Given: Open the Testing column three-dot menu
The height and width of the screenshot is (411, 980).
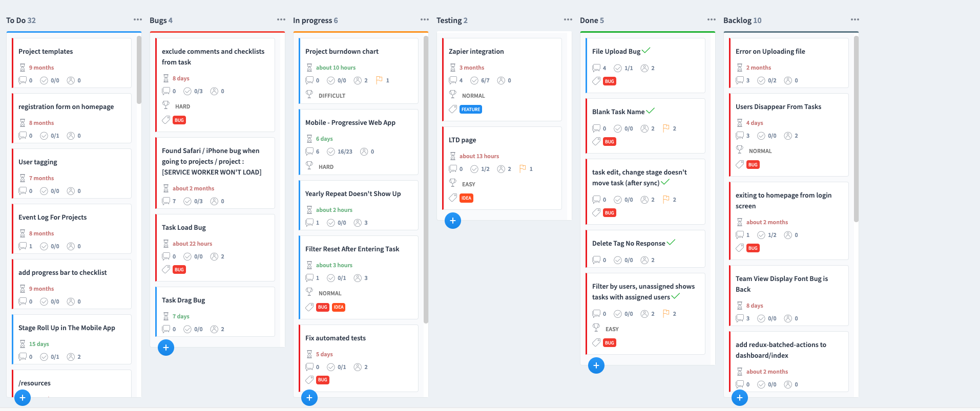Looking at the screenshot, I should click(x=568, y=19).
